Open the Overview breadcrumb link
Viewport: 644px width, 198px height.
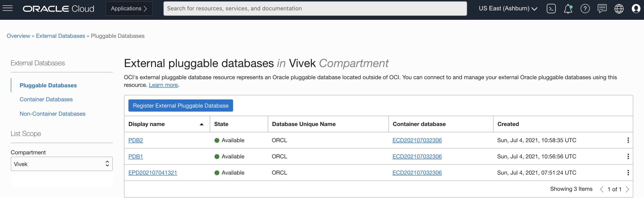(18, 36)
